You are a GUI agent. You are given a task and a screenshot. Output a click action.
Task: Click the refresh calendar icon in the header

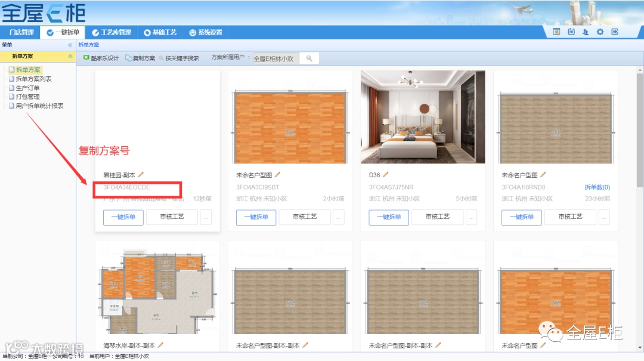coord(571,32)
